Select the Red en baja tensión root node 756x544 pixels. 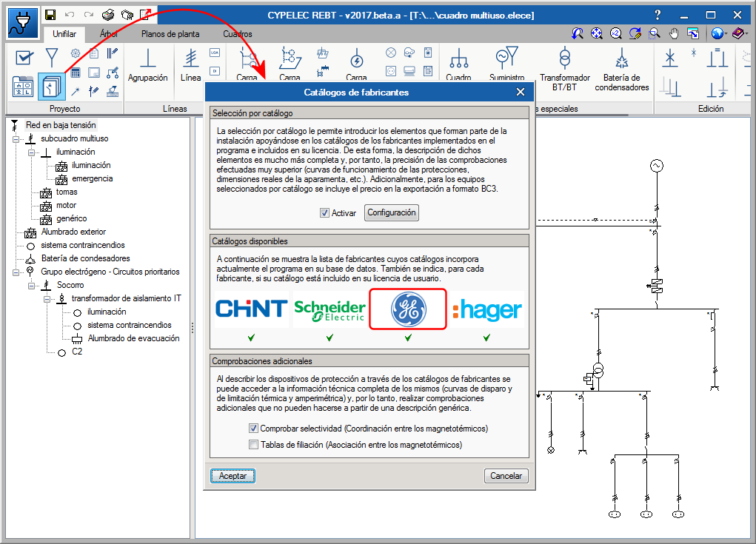(61, 125)
